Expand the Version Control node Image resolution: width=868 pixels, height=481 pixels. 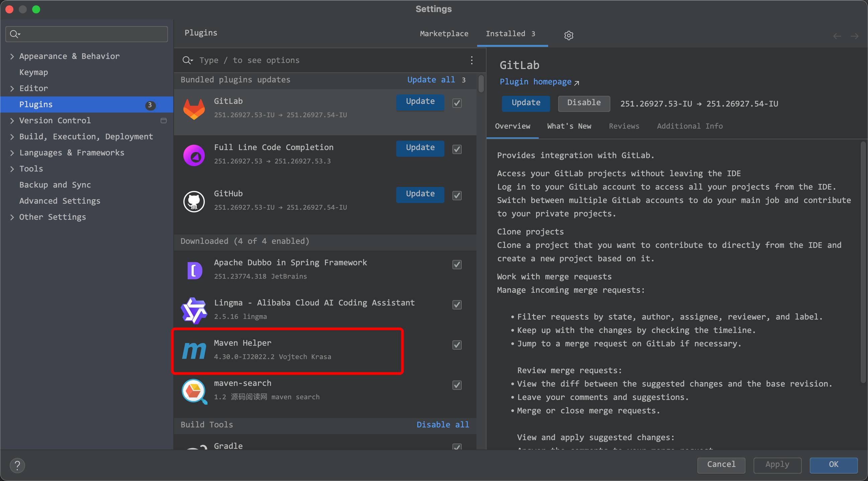[x=12, y=121]
